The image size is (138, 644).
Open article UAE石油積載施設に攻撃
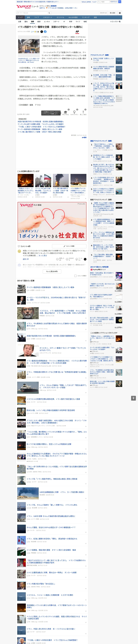[62, 492]
